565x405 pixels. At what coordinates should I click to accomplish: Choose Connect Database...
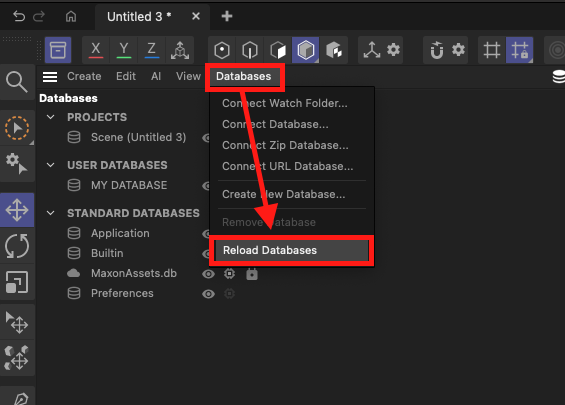pos(275,124)
